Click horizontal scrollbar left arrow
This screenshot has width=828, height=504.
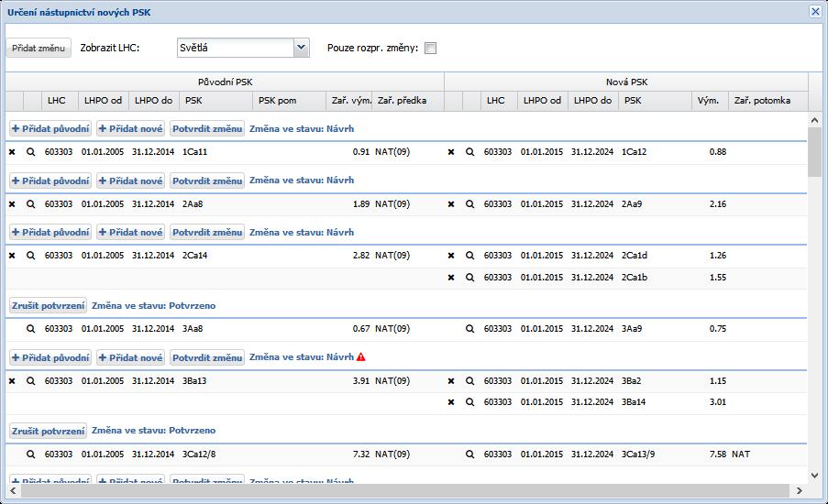(13, 491)
